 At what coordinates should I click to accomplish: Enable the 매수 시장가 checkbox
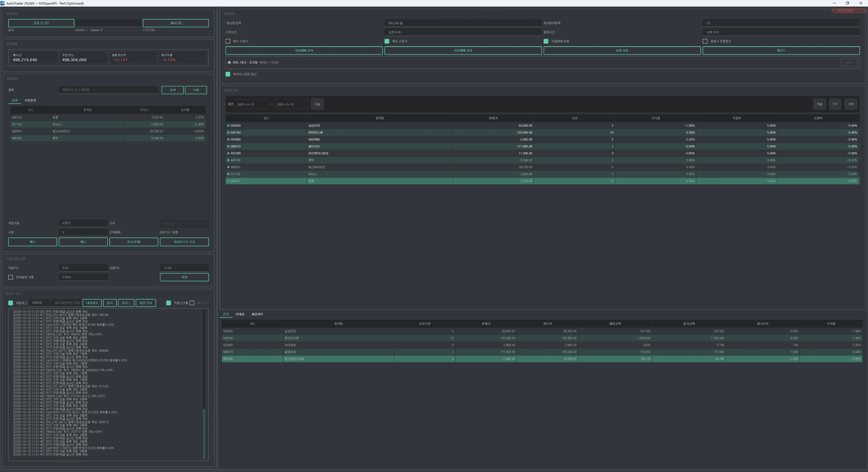point(228,41)
